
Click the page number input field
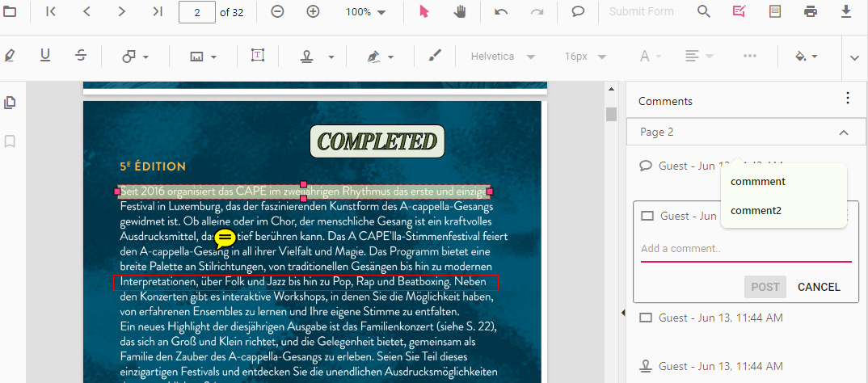coord(197,12)
